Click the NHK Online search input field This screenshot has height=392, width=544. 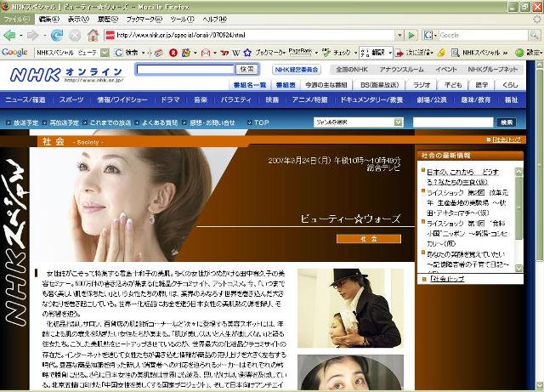(185, 70)
